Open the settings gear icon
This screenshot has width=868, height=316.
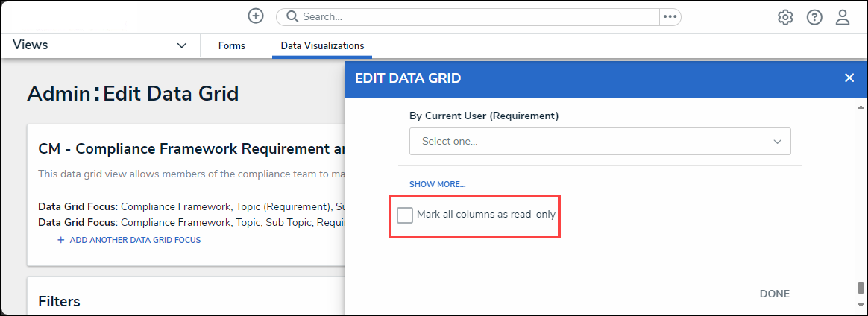point(785,17)
